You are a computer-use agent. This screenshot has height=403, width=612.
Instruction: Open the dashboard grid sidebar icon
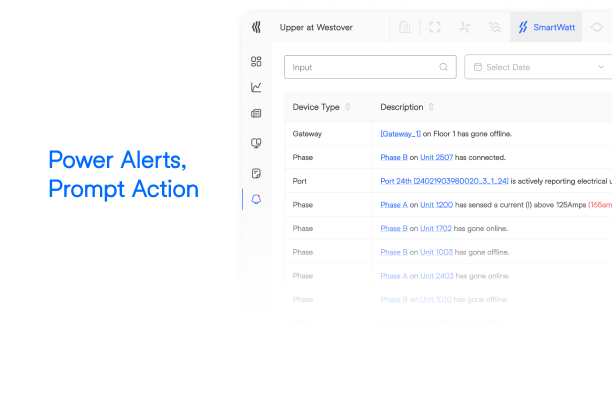pyautogui.click(x=256, y=62)
